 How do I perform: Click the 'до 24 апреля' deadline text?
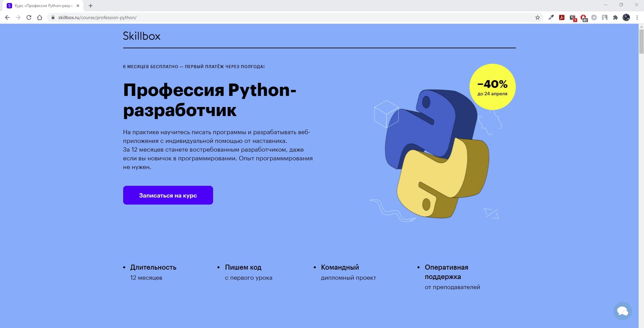(492, 94)
